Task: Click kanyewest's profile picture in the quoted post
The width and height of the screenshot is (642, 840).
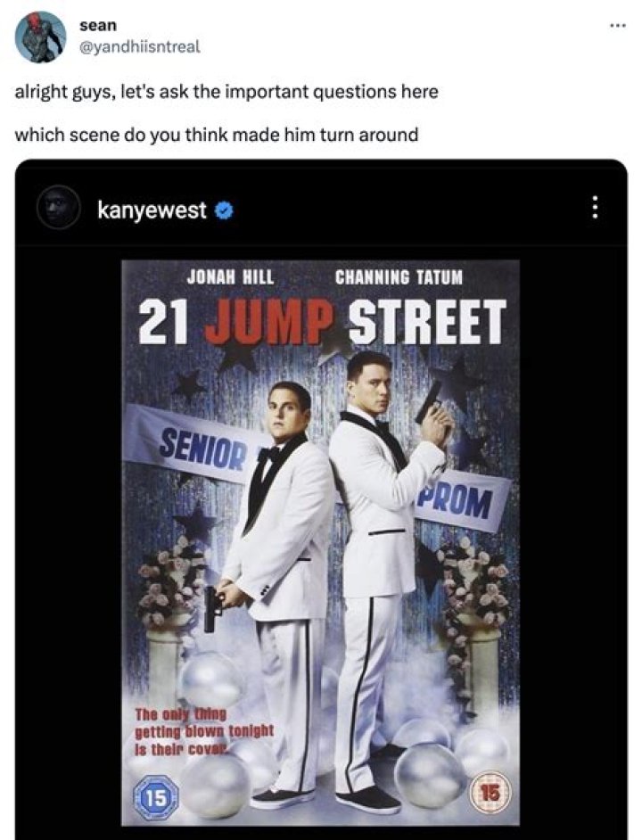Action: coord(55,210)
